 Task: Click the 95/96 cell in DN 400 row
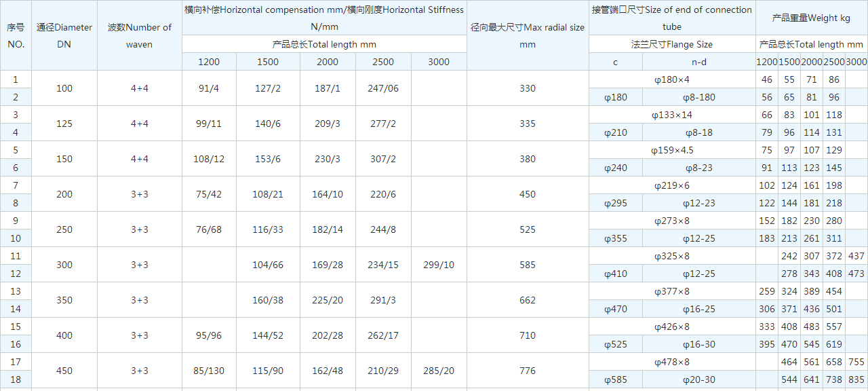209,335
